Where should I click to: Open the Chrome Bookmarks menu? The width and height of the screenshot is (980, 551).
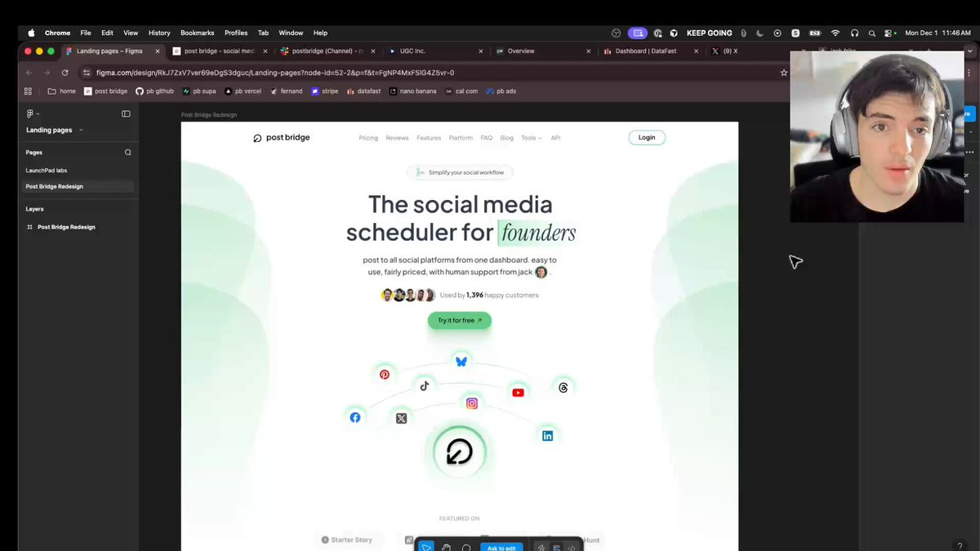(197, 33)
